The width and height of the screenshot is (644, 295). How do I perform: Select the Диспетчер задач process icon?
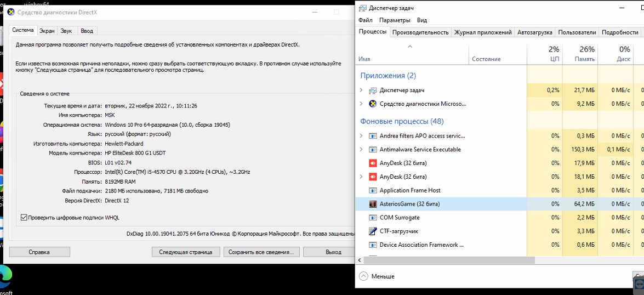coord(373,90)
